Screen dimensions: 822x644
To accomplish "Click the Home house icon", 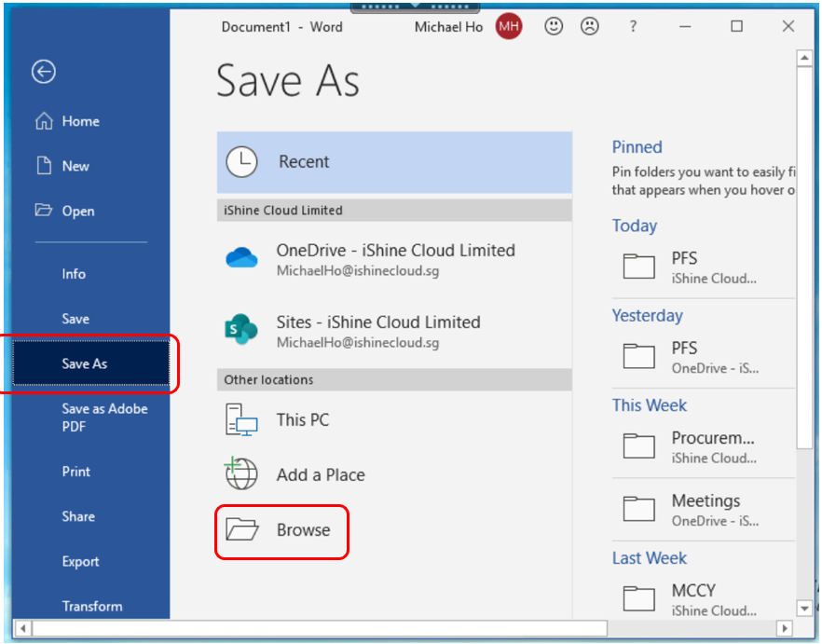I will [x=44, y=120].
